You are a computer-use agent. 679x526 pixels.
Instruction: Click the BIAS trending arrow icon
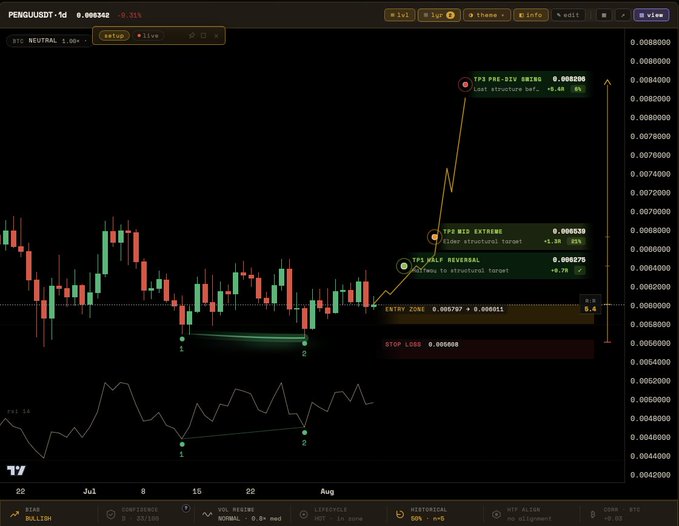click(x=15, y=514)
